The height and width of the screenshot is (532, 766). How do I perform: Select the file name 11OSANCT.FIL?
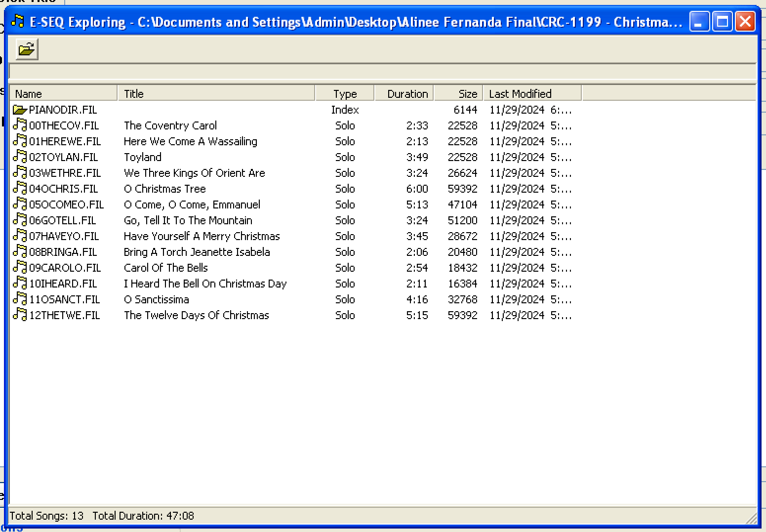point(64,299)
